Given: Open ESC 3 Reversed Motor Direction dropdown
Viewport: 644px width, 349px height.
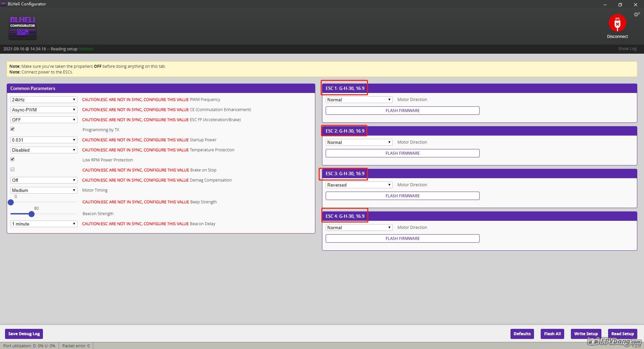Looking at the screenshot, I should (x=359, y=185).
